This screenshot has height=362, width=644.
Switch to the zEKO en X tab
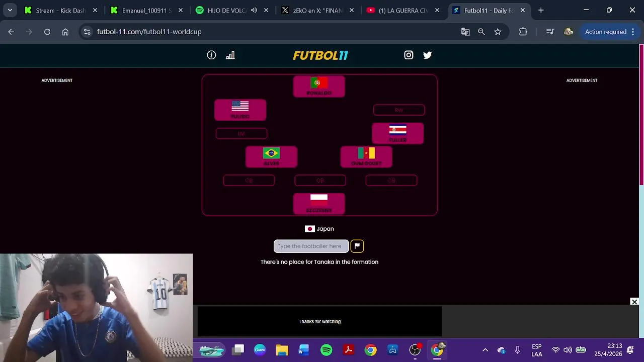coord(317,10)
